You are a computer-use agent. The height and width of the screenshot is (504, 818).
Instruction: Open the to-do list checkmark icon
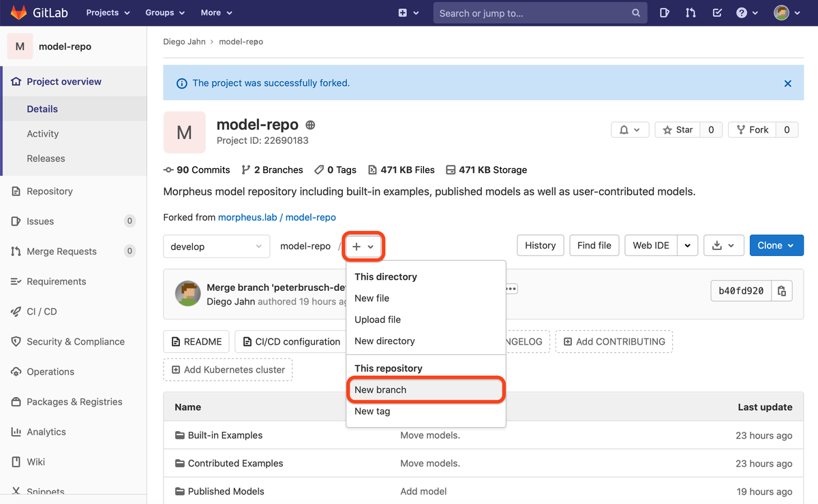coord(716,13)
